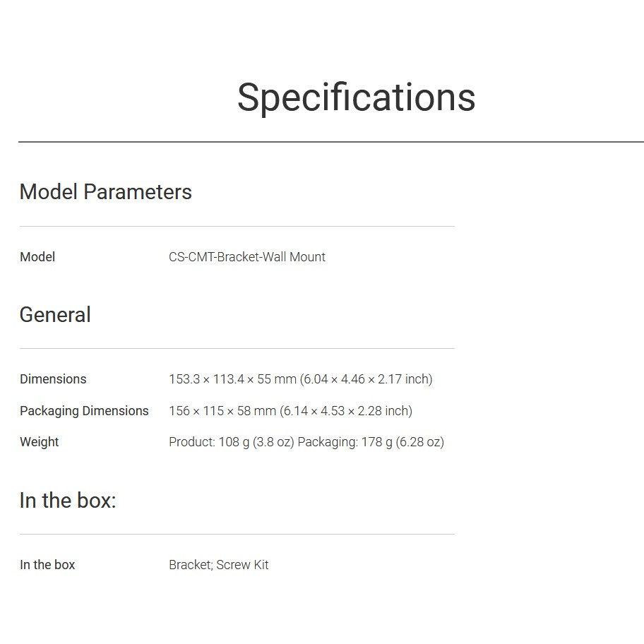Click the "In the box" row label
Viewport: 644px width, 644px height.
pyautogui.click(x=47, y=565)
